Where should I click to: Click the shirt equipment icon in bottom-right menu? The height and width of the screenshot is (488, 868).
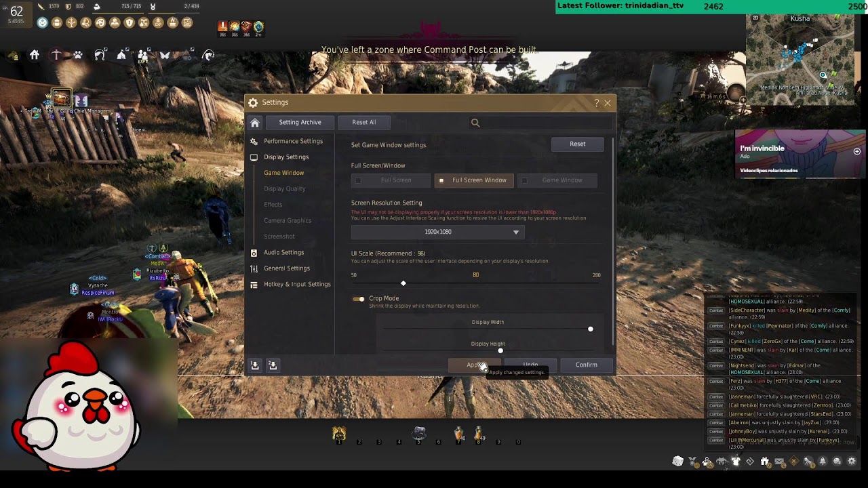(x=736, y=461)
